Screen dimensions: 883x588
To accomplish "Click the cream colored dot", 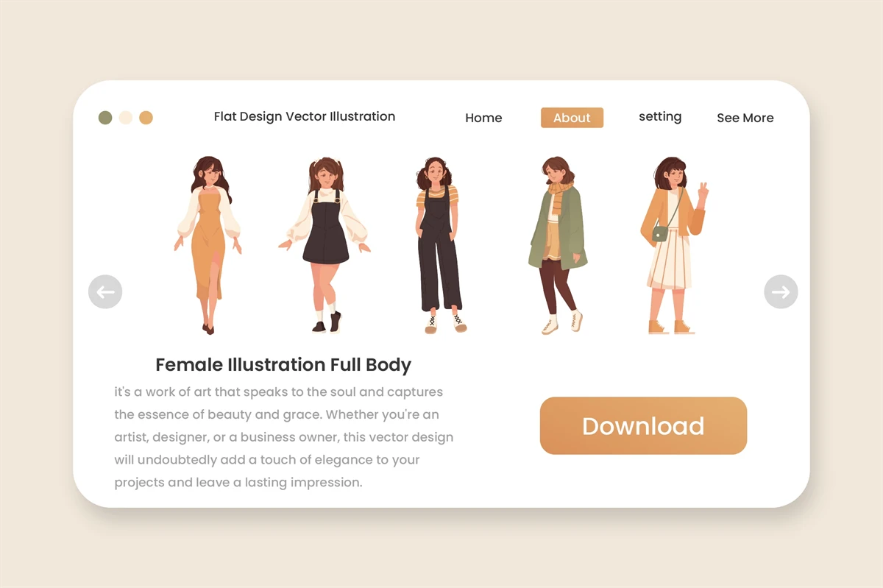I will point(126,118).
